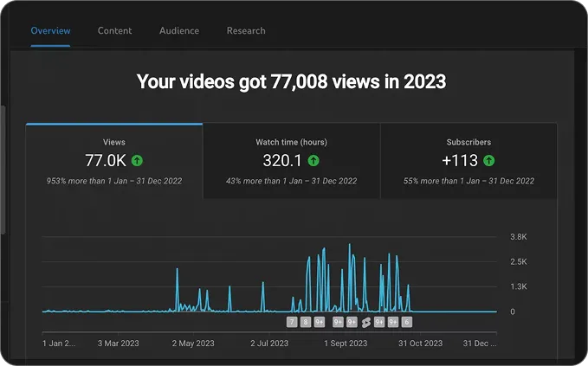Image resolution: width=588 pixels, height=366 pixels.
Task: Click the "3 Mar 2023" date label
Action: [118, 344]
